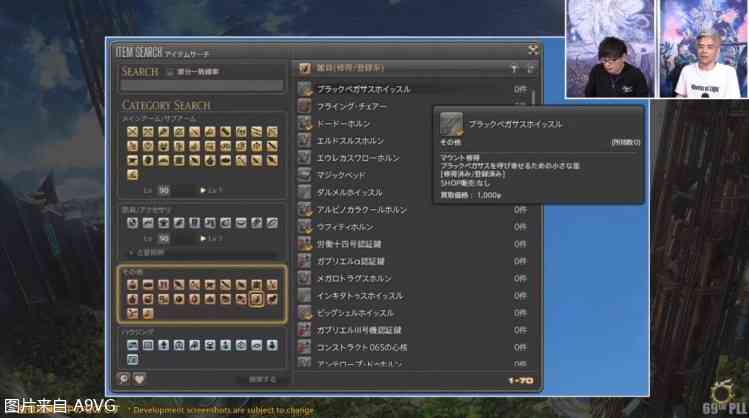Viewport: 749px width, 418px height.
Task: Select the first weapon icon in メインアーム grid
Action: 133,131
